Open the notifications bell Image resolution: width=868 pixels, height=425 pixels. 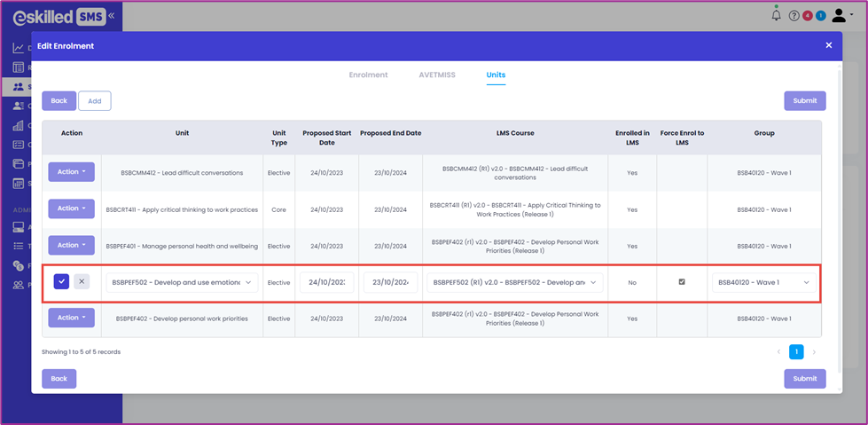[776, 15]
